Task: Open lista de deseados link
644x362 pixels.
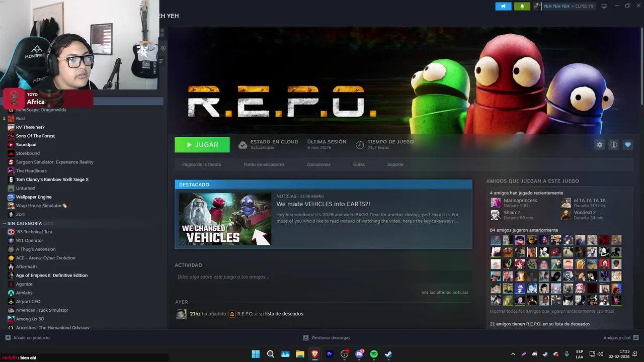Action: [284, 314]
